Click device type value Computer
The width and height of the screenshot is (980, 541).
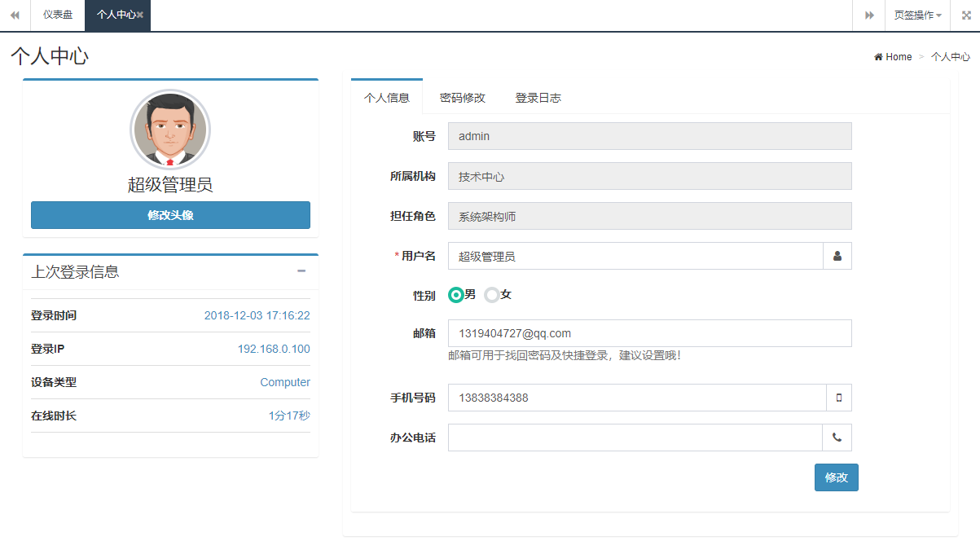coord(285,382)
